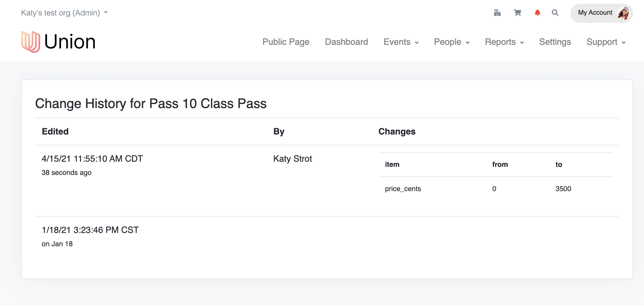Click the 4/15/21 11:55:10 AM edit timestamp
Viewport: 644px width, 305px height.
pos(92,159)
